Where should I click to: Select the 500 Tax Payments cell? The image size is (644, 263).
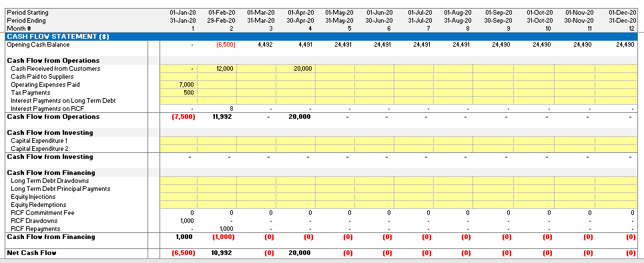[x=179, y=93]
